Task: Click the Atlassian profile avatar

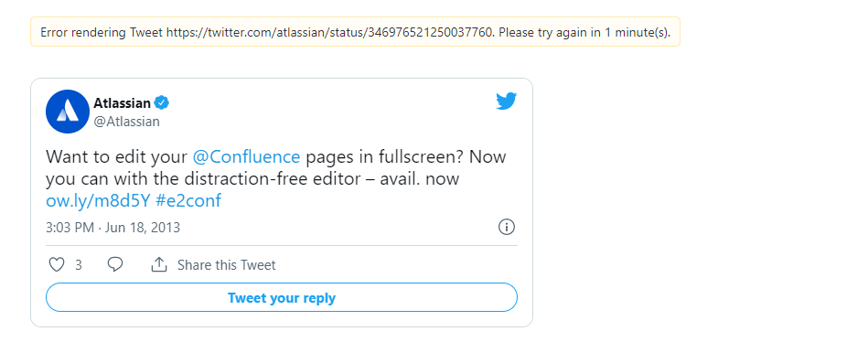Action: 68,112
